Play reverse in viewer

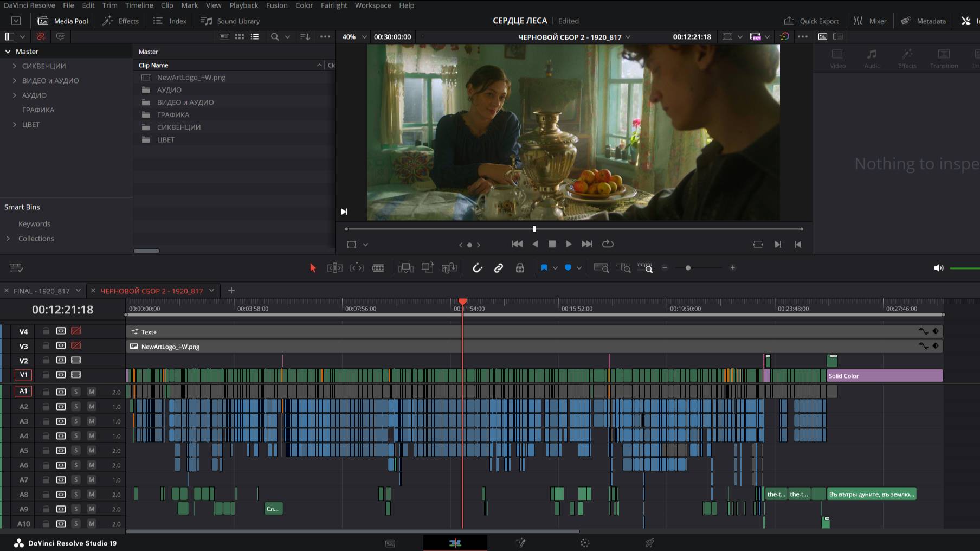[535, 244]
